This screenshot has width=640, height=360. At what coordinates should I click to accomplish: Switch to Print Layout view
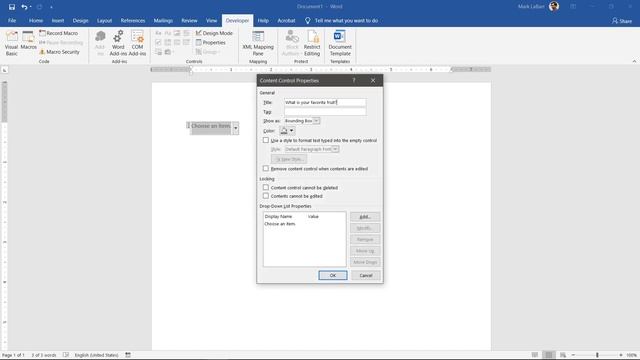tap(549, 355)
